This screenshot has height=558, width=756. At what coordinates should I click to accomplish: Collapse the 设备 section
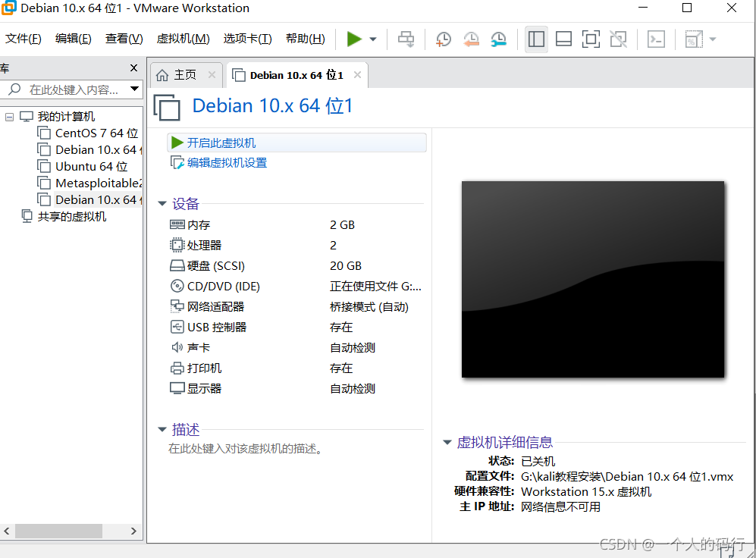[162, 204]
